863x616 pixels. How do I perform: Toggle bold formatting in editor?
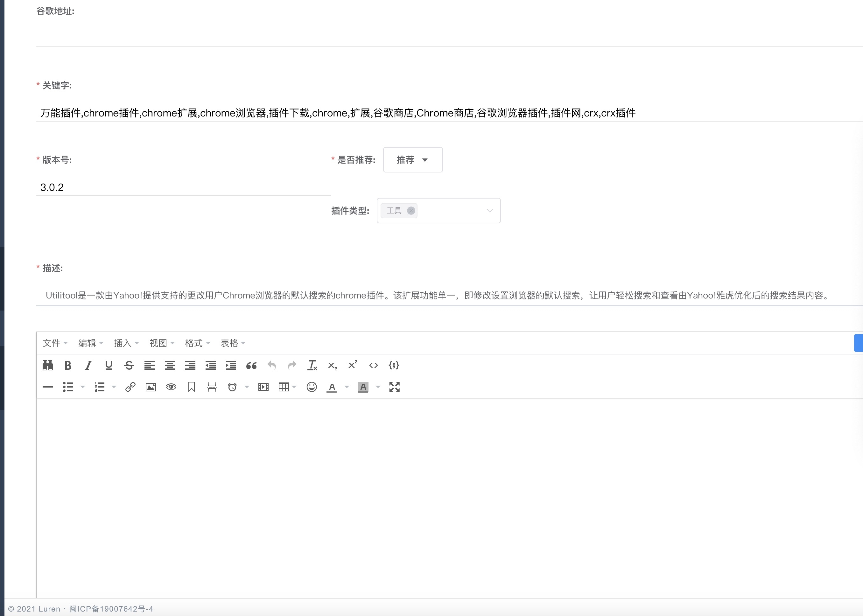coord(68,365)
